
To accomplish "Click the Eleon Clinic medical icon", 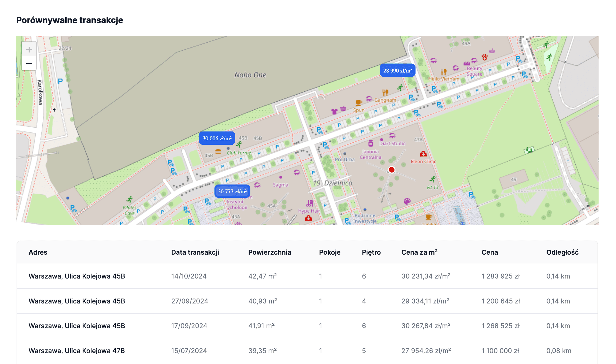I will click(x=423, y=154).
